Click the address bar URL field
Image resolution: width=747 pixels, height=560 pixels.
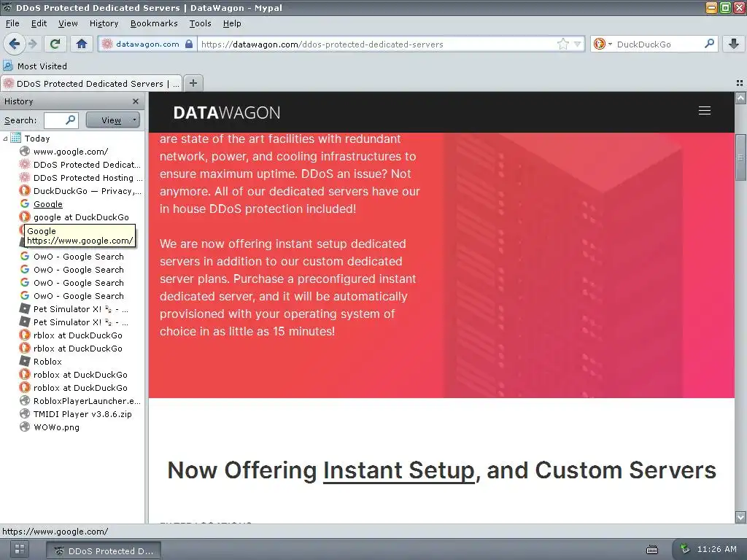(378, 44)
